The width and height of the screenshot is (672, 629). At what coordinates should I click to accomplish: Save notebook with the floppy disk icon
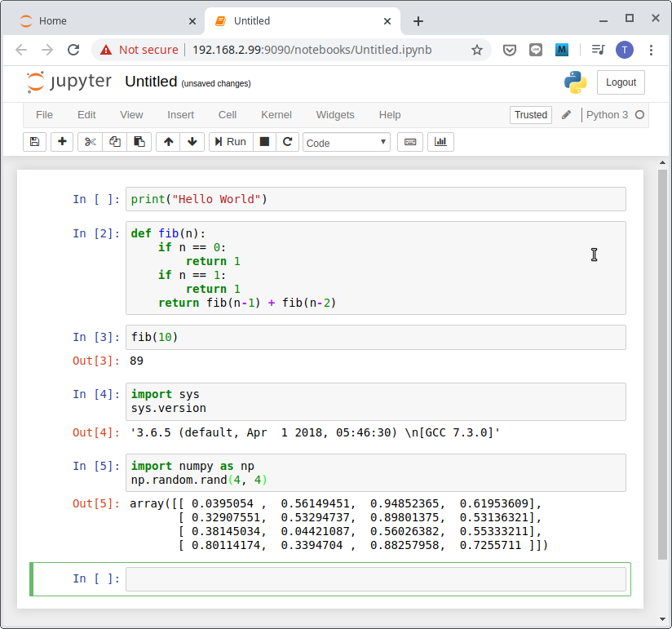34,142
